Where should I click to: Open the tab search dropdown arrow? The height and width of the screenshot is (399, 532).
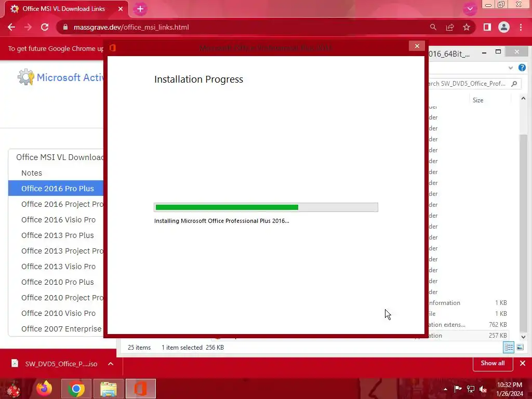[x=470, y=9]
